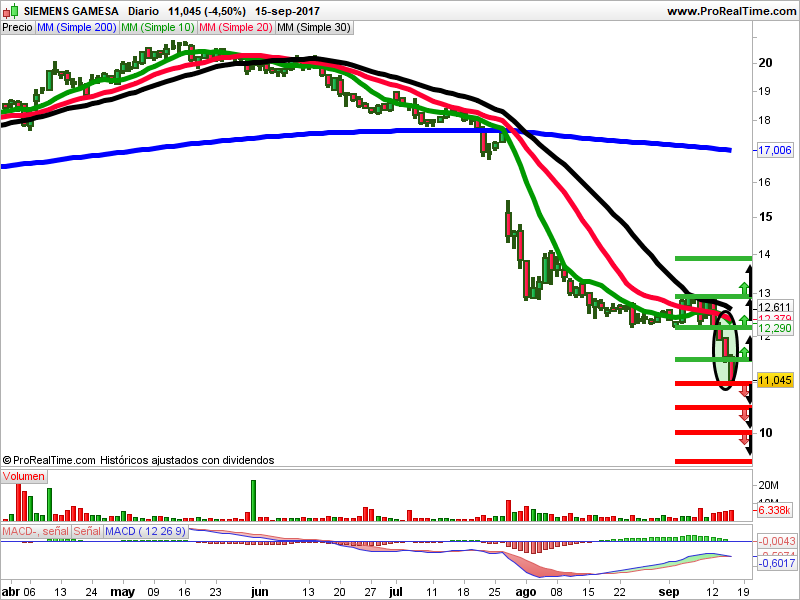This screenshot has height=600, width=800.
Task: Click the 15 price axis label
Action: pyautogui.click(x=765, y=217)
